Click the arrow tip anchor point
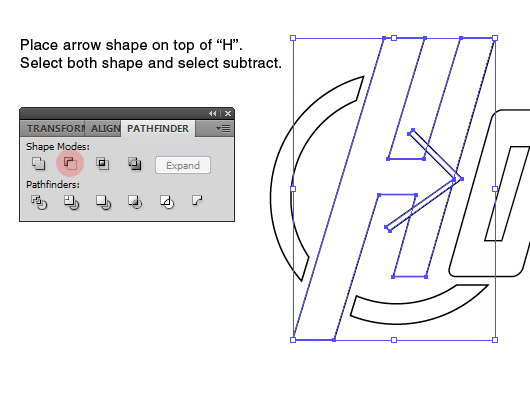Screen dimensions: 530x399 point(462,179)
